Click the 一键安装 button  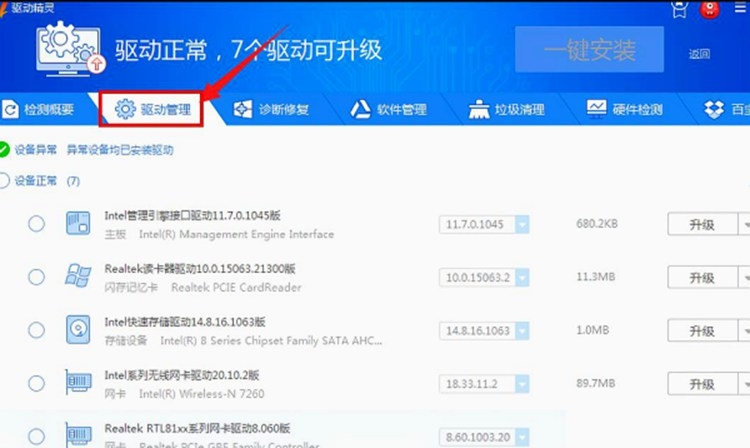589,49
